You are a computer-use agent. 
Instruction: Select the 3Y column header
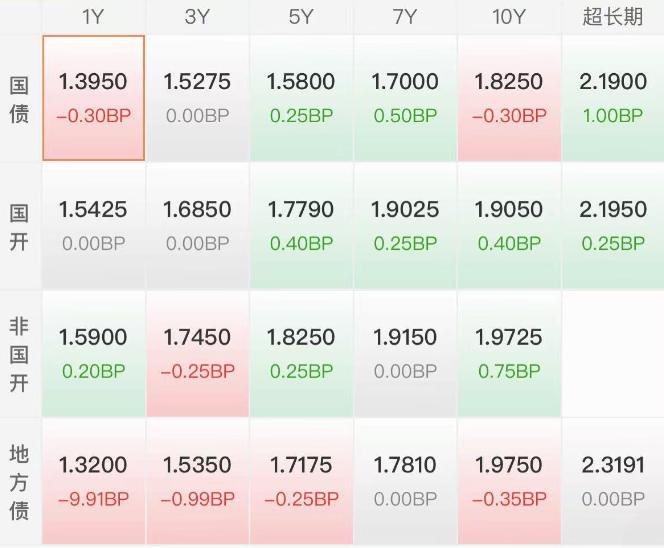[197, 17]
